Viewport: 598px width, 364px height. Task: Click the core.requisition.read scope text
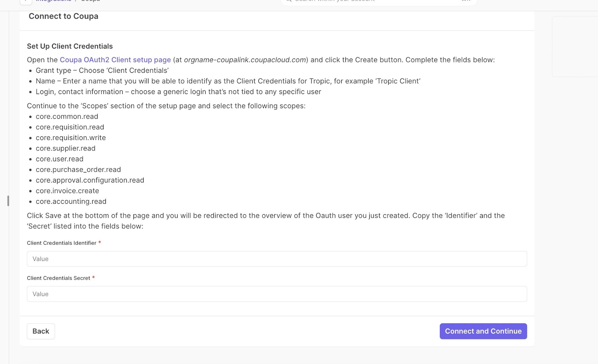click(x=70, y=127)
